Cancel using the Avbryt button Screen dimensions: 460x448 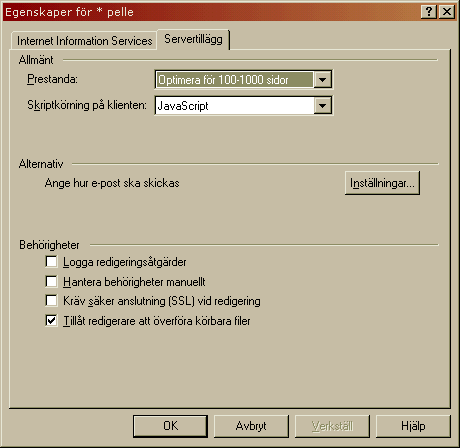(x=251, y=426)
